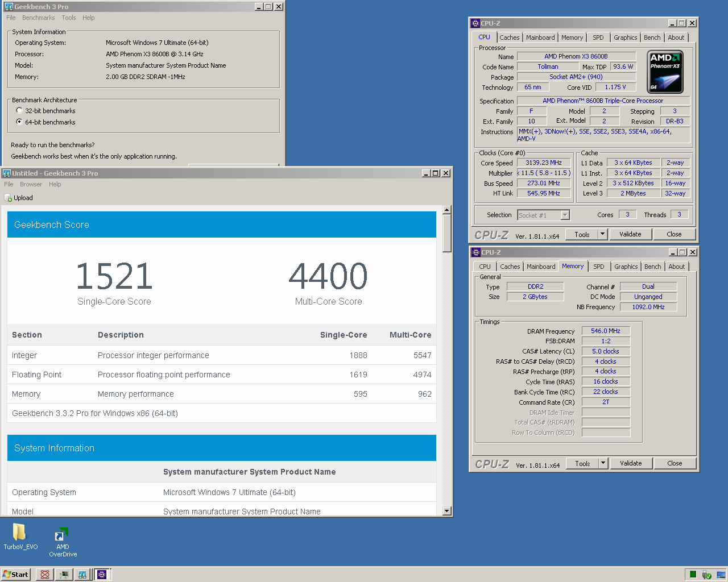
Task: Click the Show Desktop tray icon
Action: coord(721,575)
